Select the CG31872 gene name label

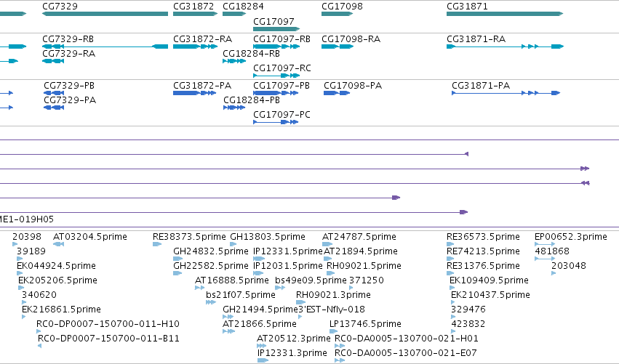[x=193, y=7]
